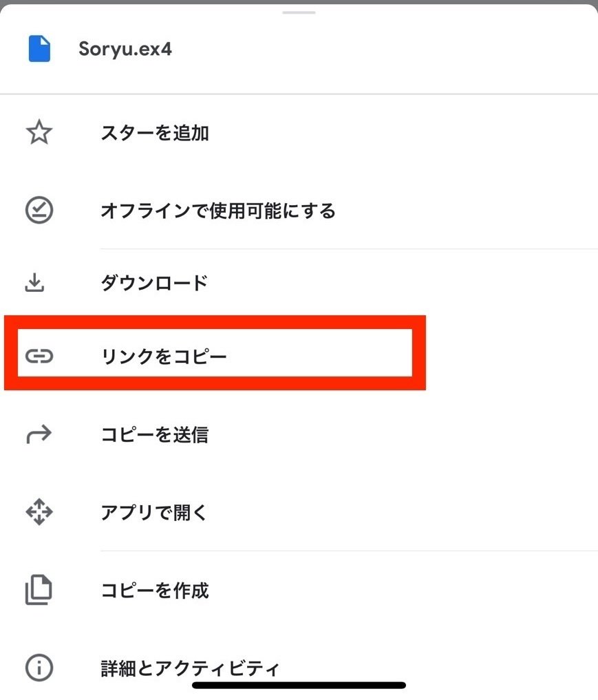This screenshot has width=598, height=700.
Task: Choose コピーを送信 option
Action: (154, 435)
